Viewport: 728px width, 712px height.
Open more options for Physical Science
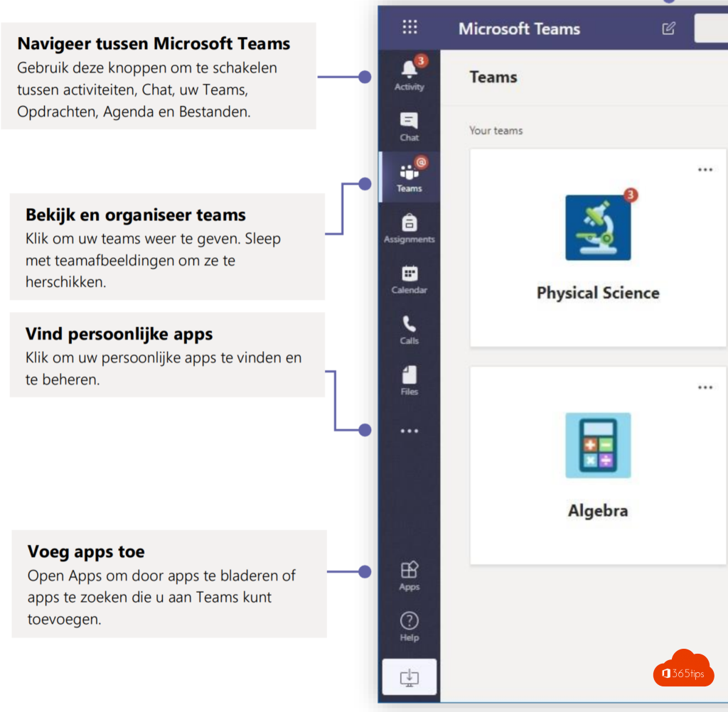pyautogui.click(x=705, y=170)
